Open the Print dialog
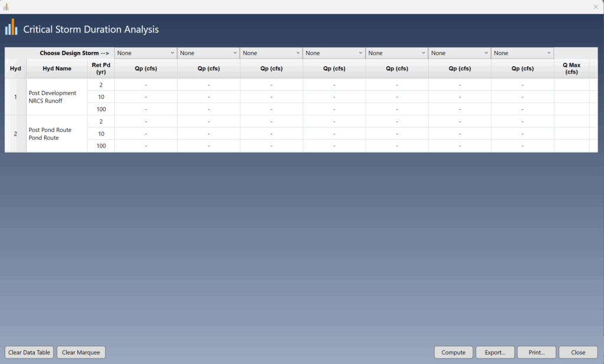The width and height of the screenshot is (604, 364). (x=536, y=352)
